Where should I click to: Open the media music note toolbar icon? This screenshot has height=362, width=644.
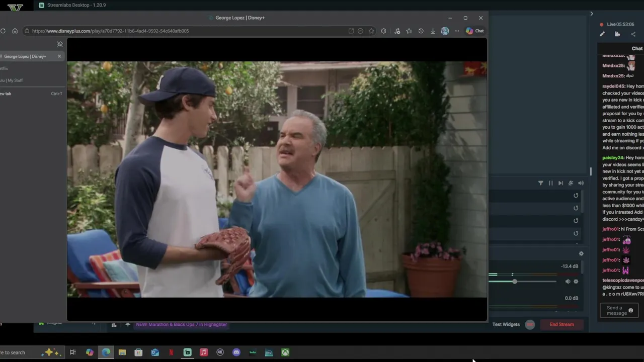pyautogui.click(x=397, y=31)
